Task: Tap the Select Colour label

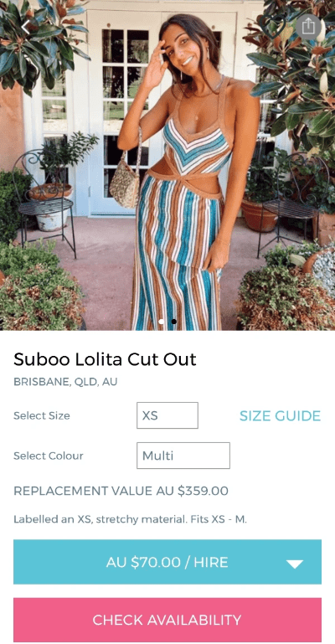Action: 49,456
